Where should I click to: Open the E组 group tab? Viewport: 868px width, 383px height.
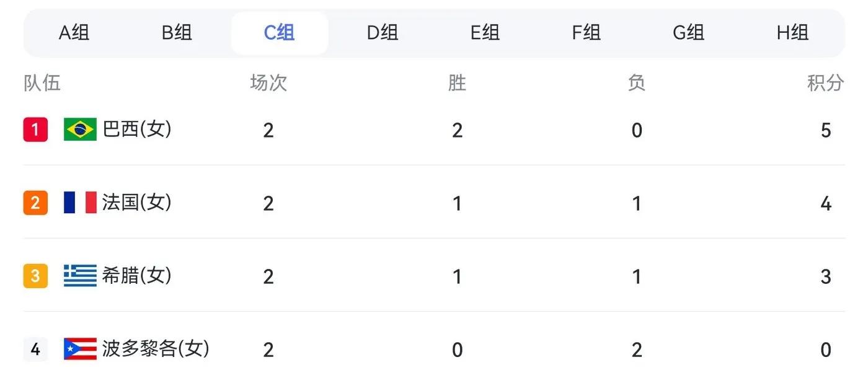point(485,33)
